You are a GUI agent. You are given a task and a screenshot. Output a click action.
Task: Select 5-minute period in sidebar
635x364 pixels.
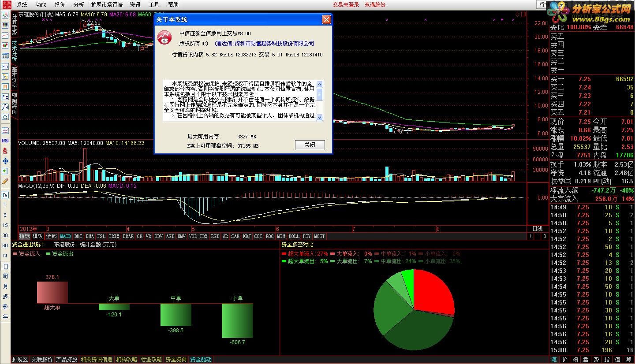(x=5, y=215)
